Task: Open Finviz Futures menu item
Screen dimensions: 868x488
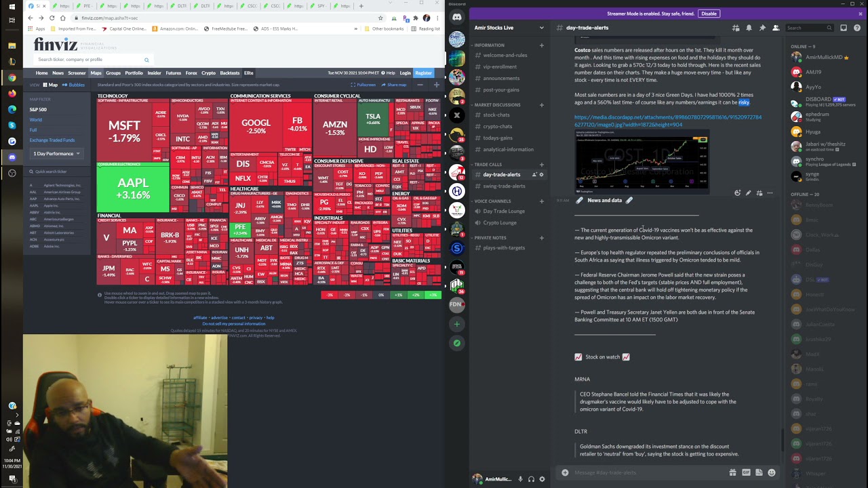Action: (174, 73)
